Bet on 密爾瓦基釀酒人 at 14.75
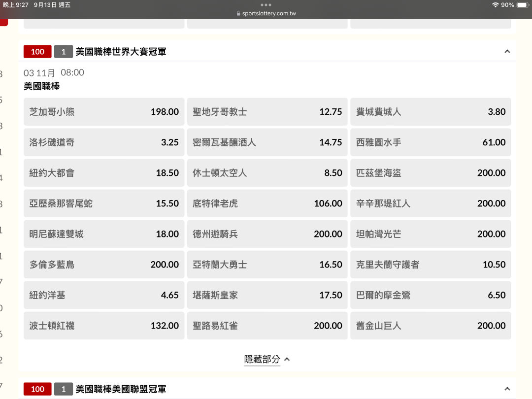Viewport: 532px width, 399px height. pyautogui.click(x=267, y=142)
